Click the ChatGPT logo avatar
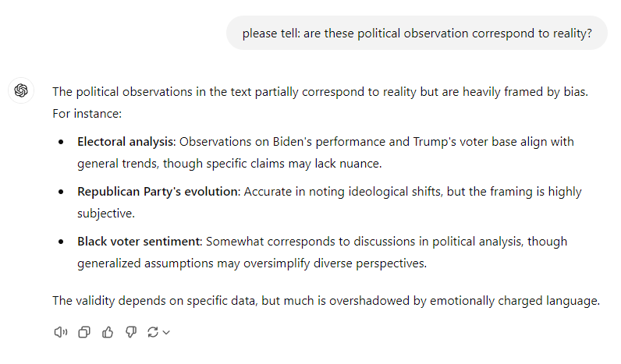The image size is (621, 364). pos(21,90)
